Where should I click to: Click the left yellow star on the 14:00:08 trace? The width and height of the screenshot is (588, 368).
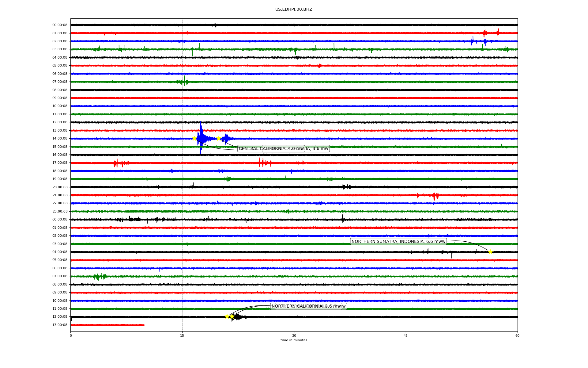(x=194, y=138)
